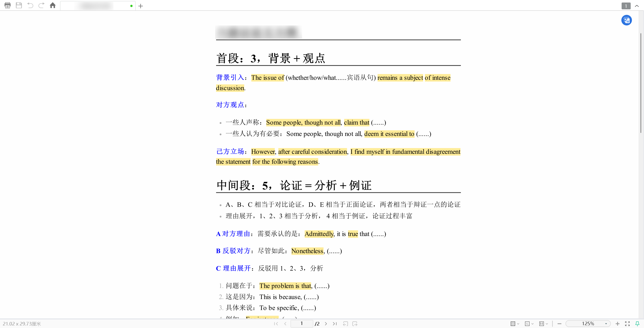Open the page layout mode options
644x328 pixels.
point(527,324)
